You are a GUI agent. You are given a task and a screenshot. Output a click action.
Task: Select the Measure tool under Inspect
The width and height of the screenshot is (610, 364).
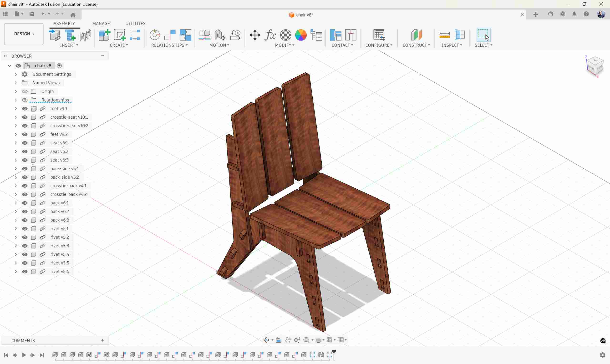click(x=444, y=35)
